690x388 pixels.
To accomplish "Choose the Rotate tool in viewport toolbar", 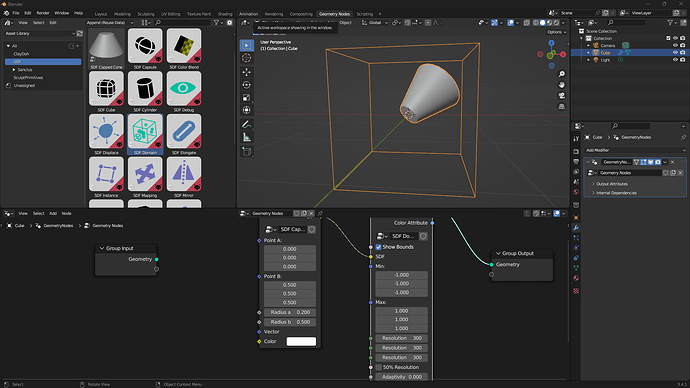I will coord(246,85).
